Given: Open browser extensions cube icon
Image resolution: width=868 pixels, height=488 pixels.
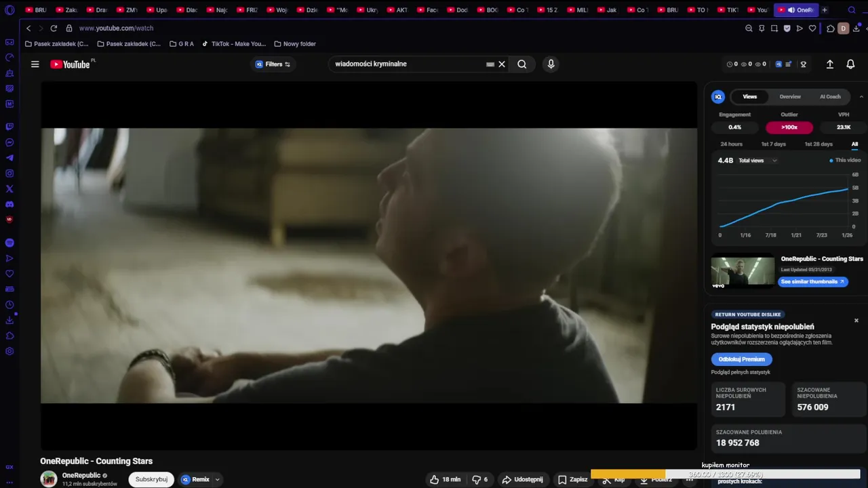Looking at the screenshot, I should tap(831, 28).
